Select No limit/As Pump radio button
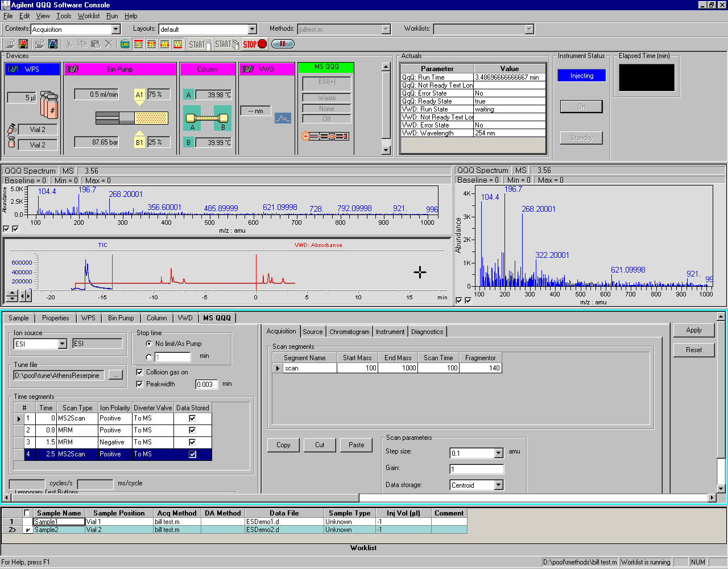The width and height of the screenshot is (728, 569). (x=149, y=344)
